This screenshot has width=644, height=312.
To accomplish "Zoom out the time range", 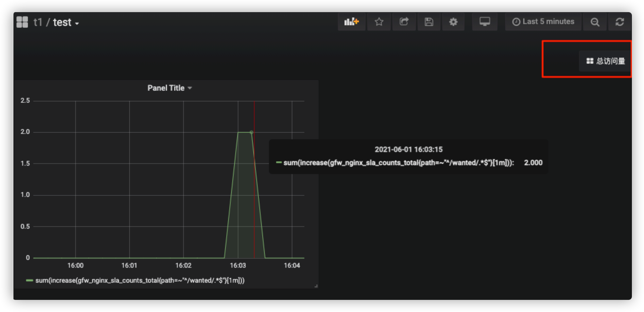I will click(x=595, y=22).
